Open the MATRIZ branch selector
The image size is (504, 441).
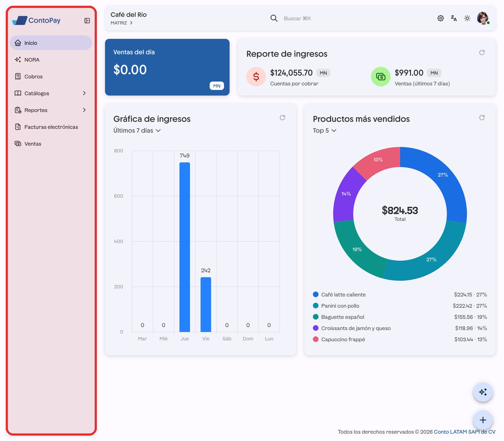(122, 23)
